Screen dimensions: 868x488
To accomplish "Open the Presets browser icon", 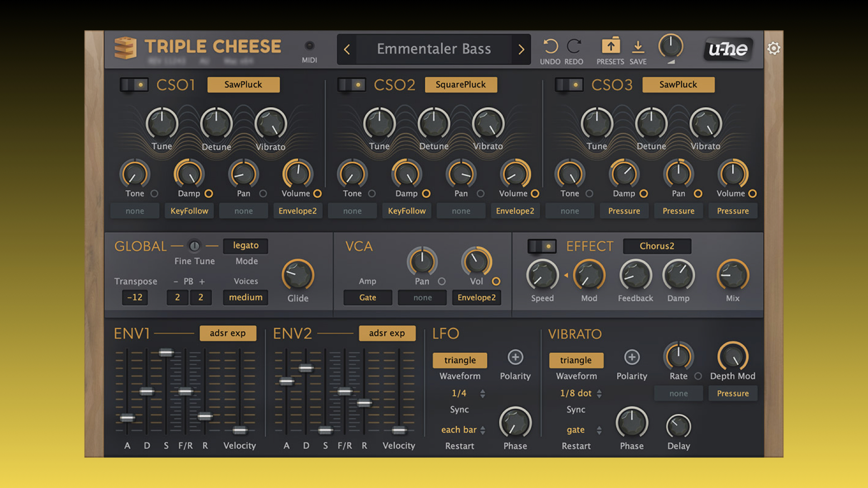I will (610, 46).
